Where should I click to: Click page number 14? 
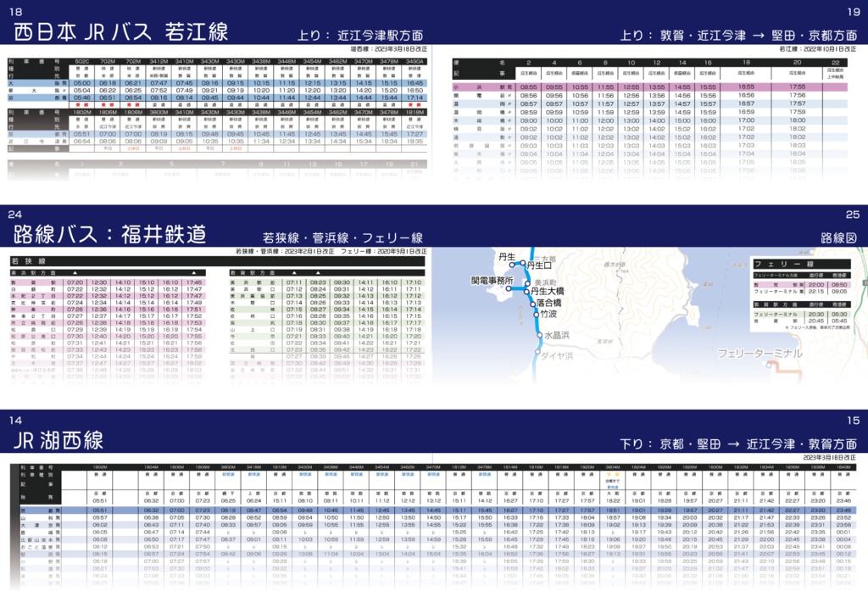15,421
